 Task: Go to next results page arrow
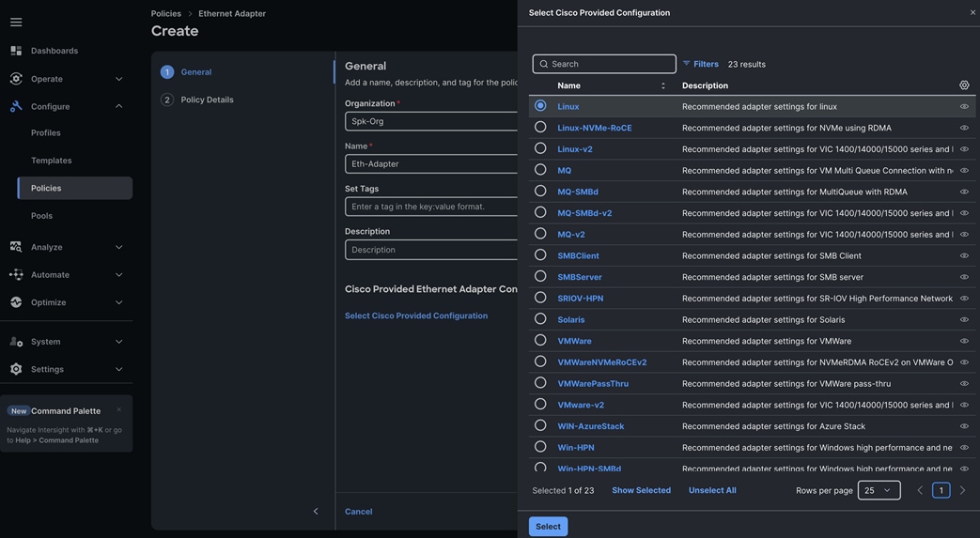point(962,490)
